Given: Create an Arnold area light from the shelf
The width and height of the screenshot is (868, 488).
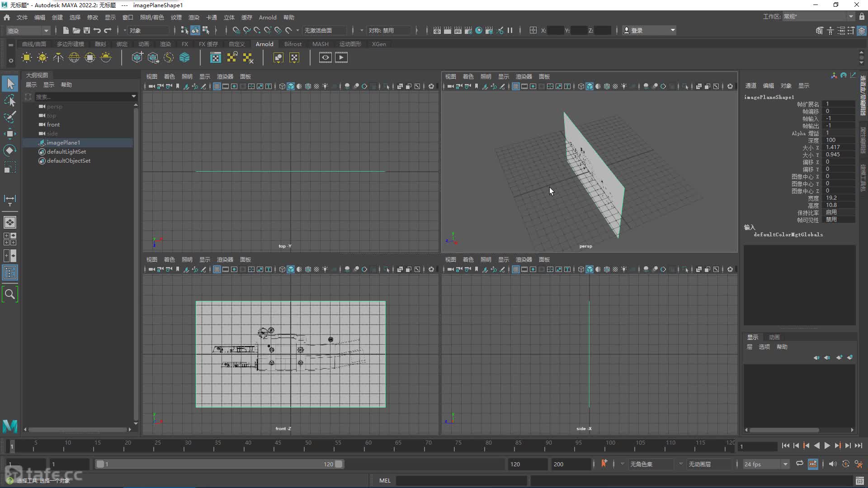Looking at the screenshot, I should 27,57.
